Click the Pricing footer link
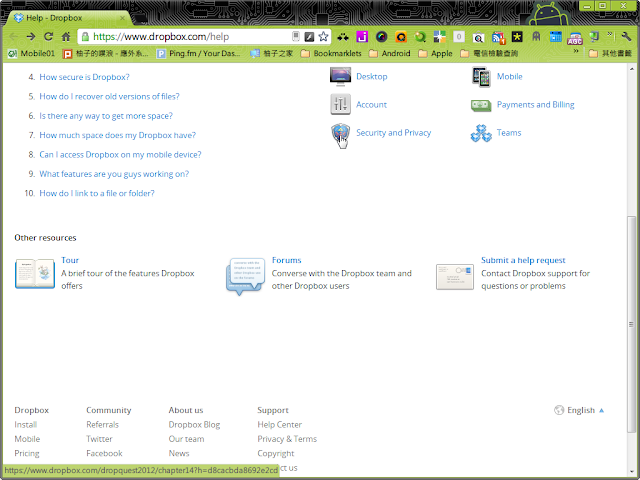This screenshot has height=480, width=640. [27, 453]
